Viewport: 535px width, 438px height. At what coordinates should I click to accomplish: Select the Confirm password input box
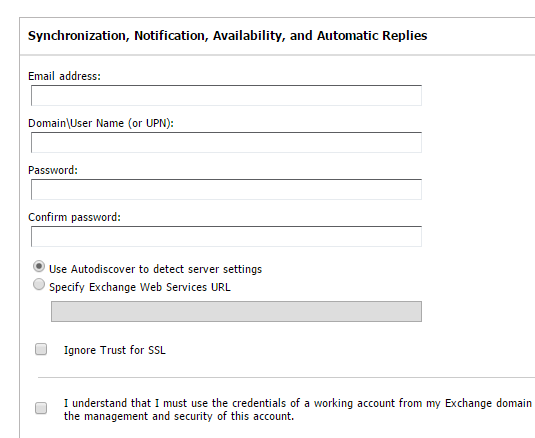coord(226,237)
